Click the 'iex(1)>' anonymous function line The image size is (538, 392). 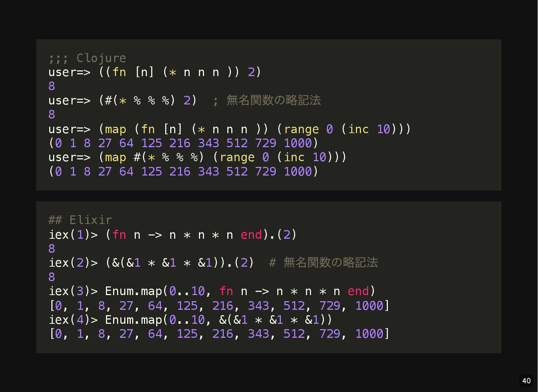[x=173, y=234]
